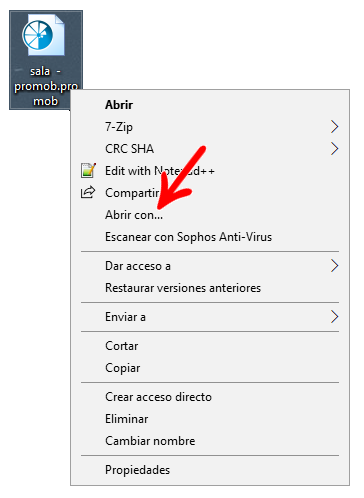Expand the Enviar a submenu arrow

click(x=334, y=317)
